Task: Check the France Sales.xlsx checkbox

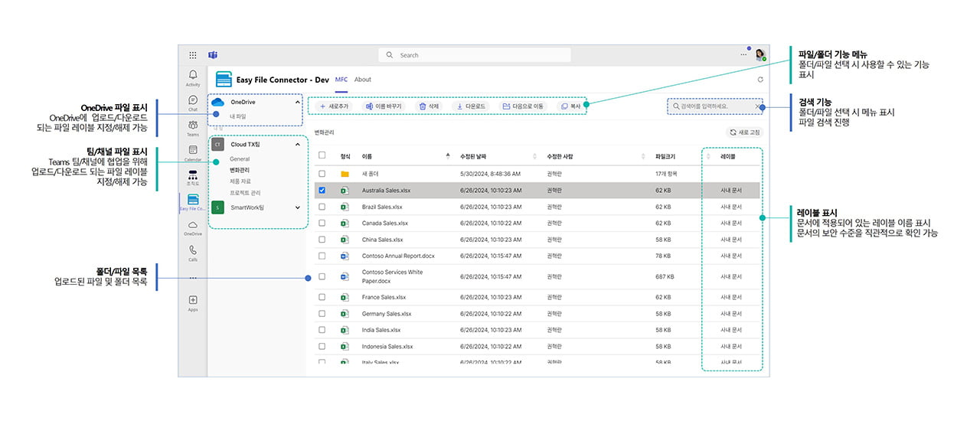Action: (x=322, y=297)
